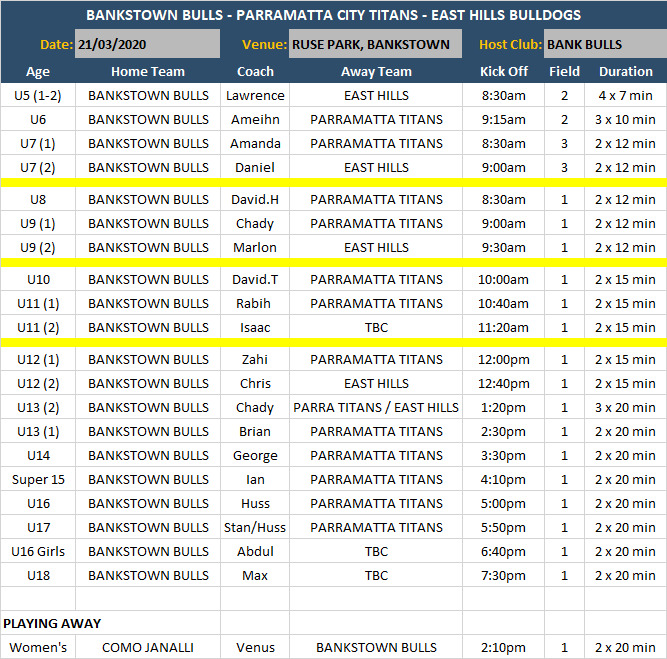Select the 3 x 10 min duration cell
Screen dimensions: 667x659
tap(626, 120)
